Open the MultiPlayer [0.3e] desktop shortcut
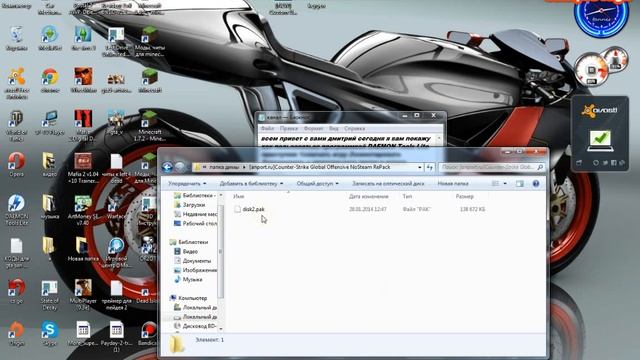Screen dimensions: 640x360 click(x=83, y=295)
